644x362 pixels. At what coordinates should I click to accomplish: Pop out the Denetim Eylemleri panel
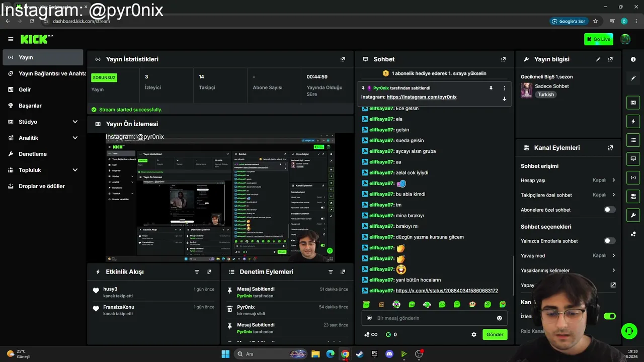(x=343, y=272)
